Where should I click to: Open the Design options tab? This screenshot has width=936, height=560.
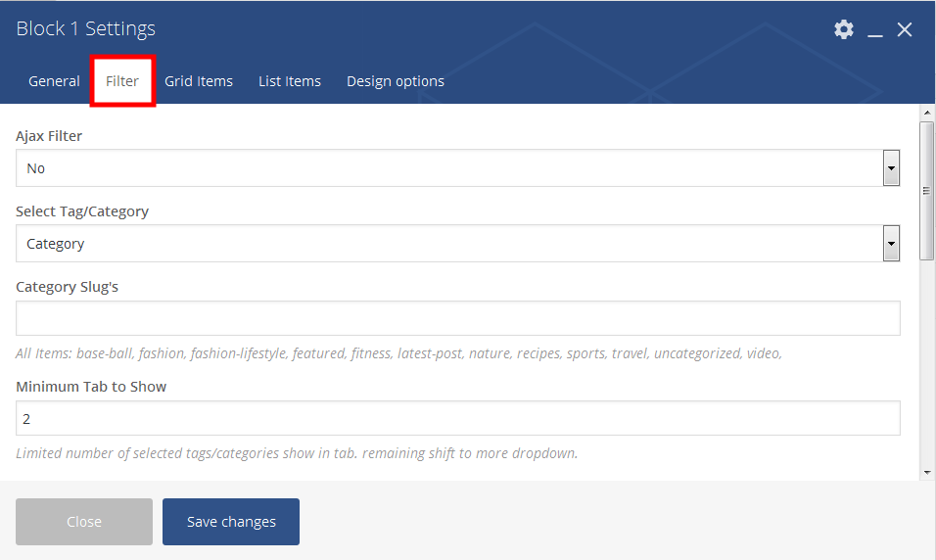[396, 81]
